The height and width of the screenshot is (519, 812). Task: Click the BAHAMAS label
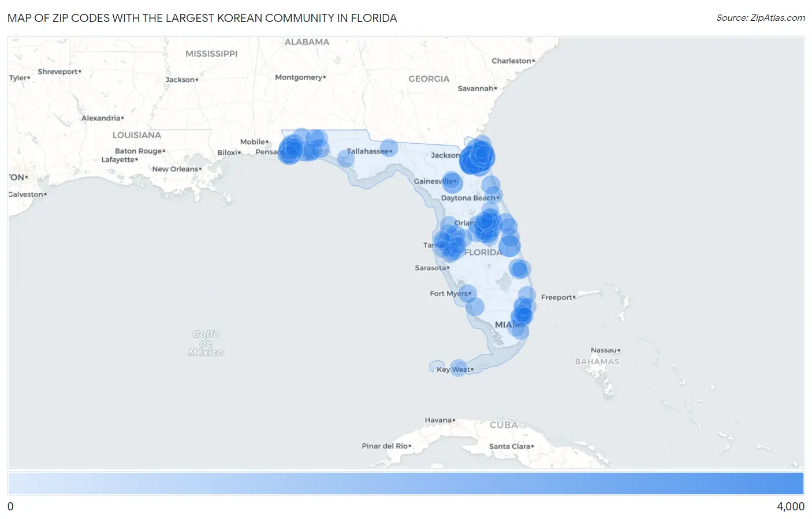coord(597,362)
